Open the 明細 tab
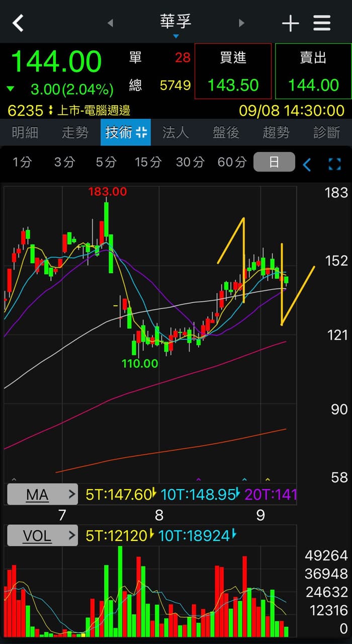352x644 pixels. coord(25,132)
